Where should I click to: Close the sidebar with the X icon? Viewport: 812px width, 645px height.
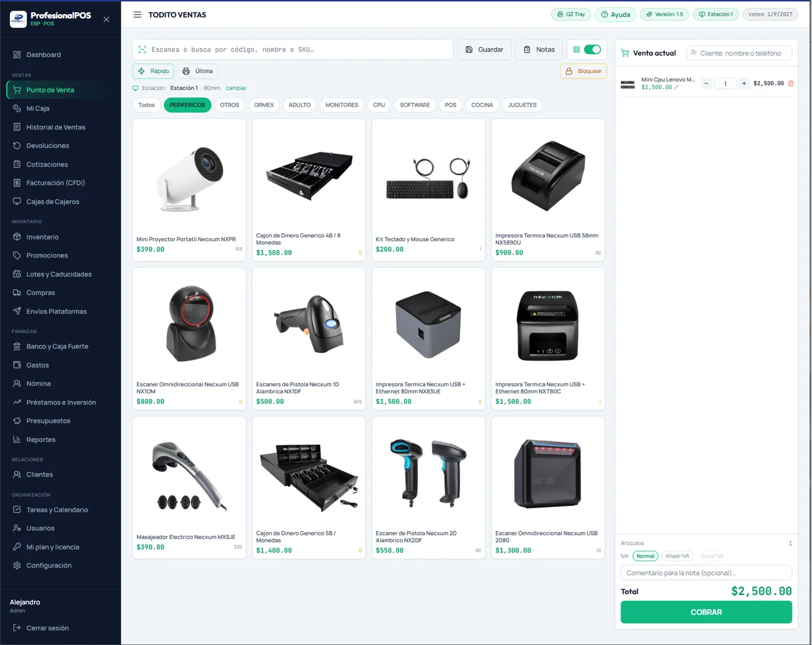(106, 19)
